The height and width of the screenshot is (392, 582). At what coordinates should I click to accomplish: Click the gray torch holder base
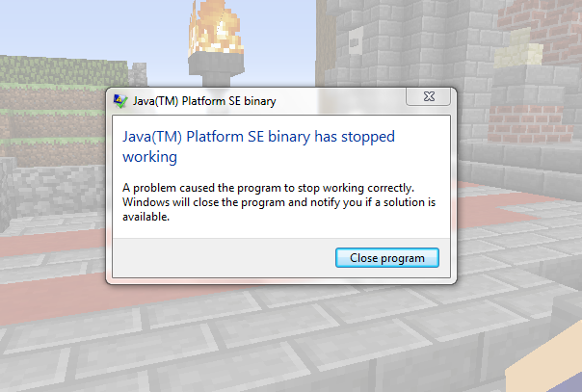[x=216, y=69]
